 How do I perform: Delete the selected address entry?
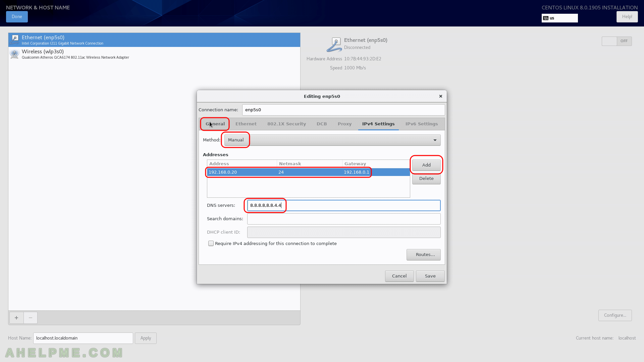tap(426, 179)
